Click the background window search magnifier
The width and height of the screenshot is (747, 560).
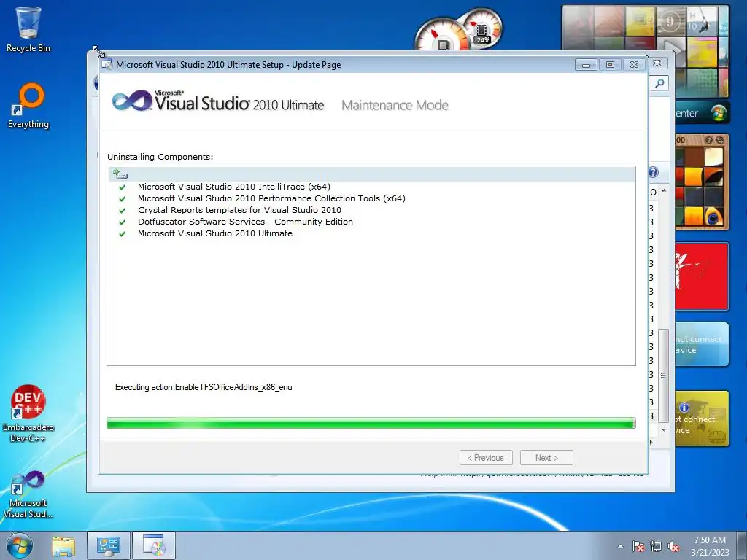click(x=659, y=84)
